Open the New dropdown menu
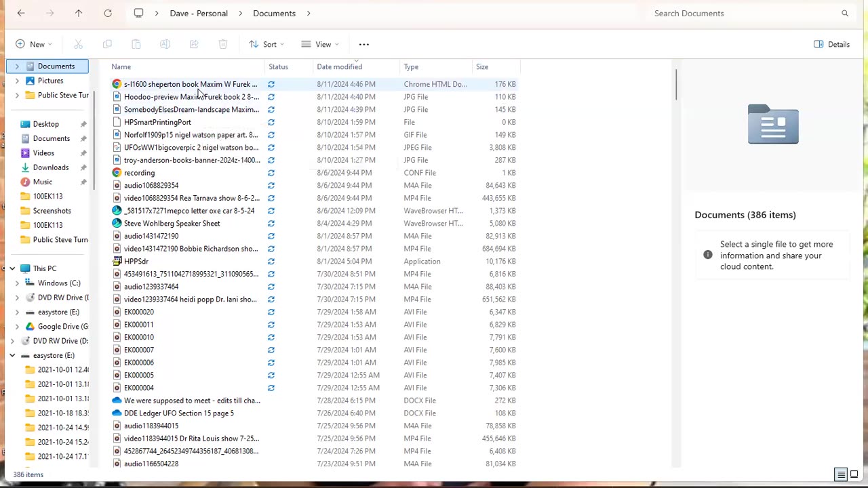This screenshot has width=868, height=488. [34, 44]
